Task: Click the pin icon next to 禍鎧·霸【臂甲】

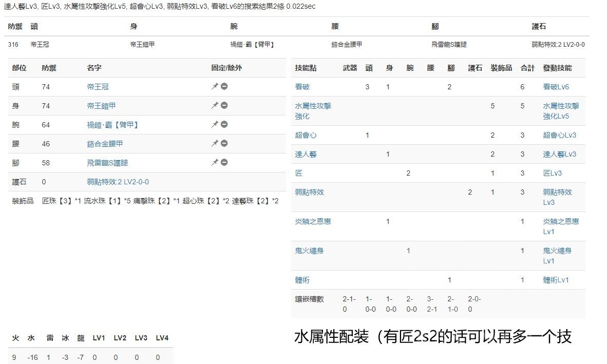Action: 215,124
